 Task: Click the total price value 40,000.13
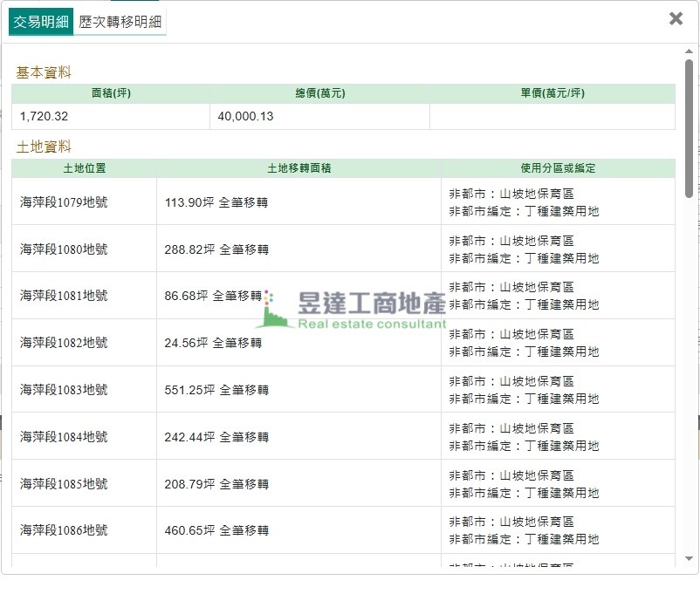tap(245, 116)
